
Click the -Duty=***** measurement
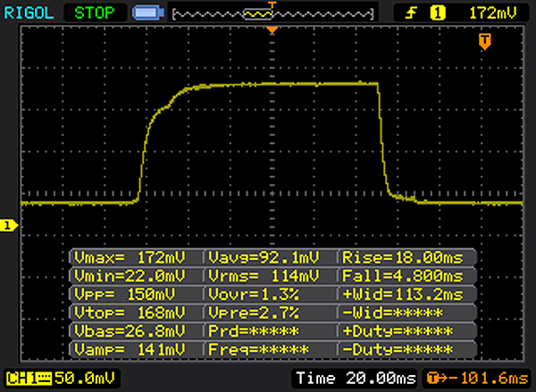pos(398,349)
